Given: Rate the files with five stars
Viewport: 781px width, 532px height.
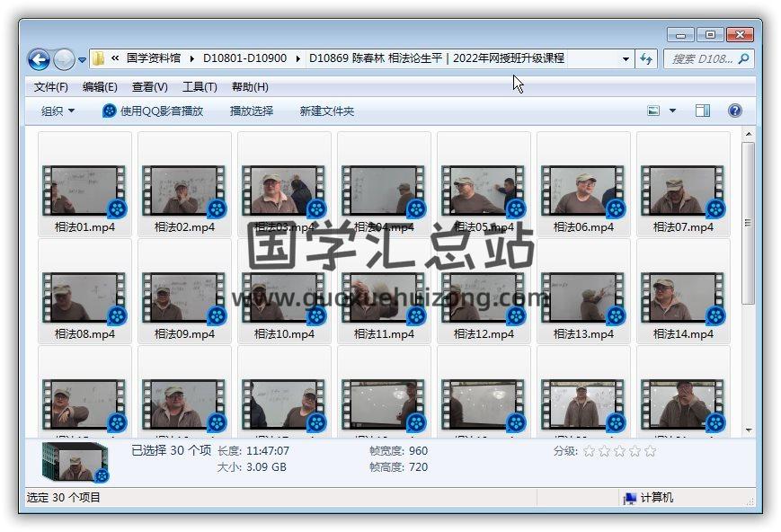Looking at the screenshot, I should coord(650,451).
